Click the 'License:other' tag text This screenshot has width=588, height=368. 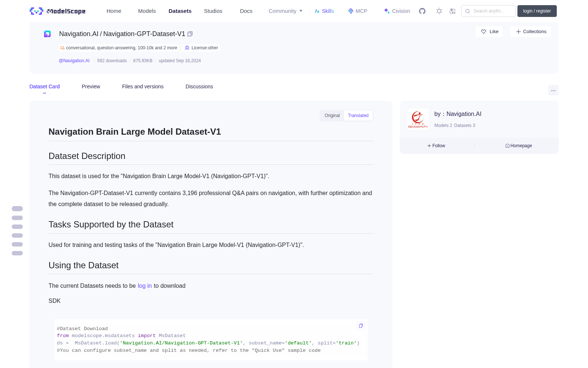pyautogui.click(x=205, y=48)
